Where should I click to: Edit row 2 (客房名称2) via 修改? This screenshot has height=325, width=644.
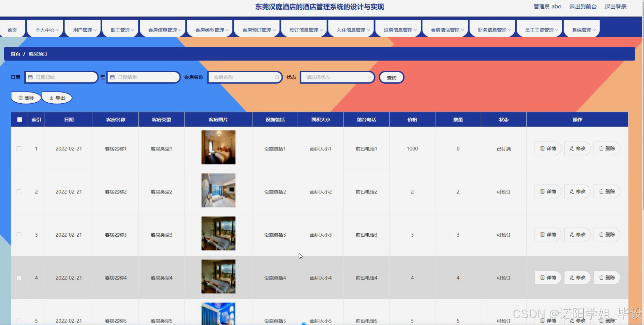577,191
